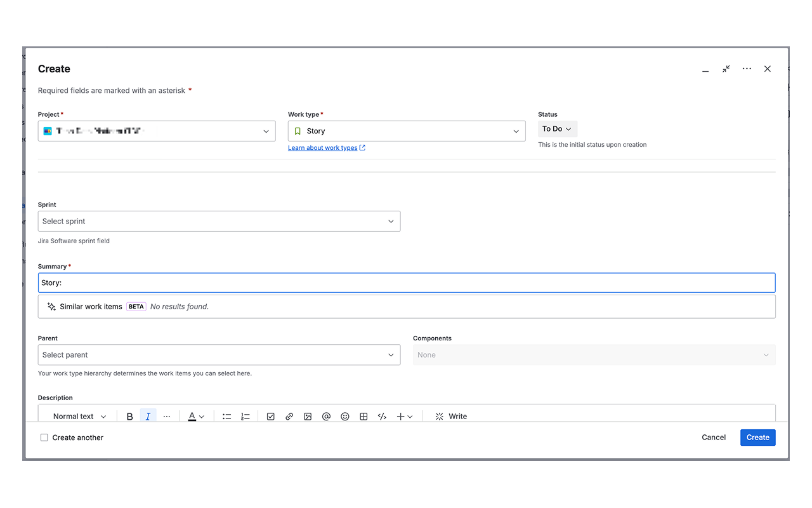812x508 pixels.
Task: Open the Project dropdown
Action: pyautogui.click(x=157, y=131)
